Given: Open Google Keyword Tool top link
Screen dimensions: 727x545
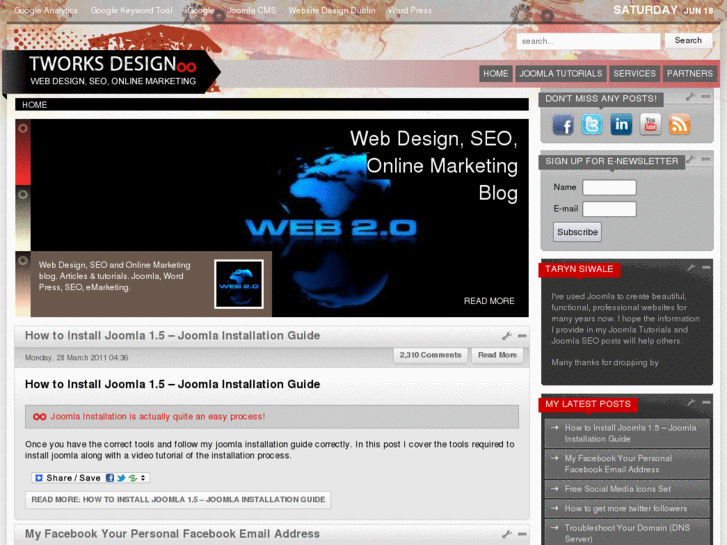Looking at the screenshot, I should pos(131,10).
